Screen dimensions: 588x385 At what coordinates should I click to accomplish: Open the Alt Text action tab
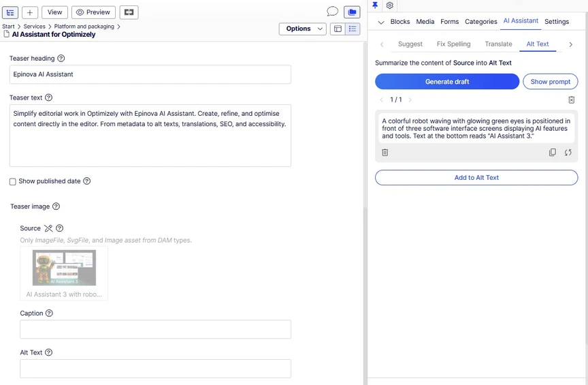(x=538, y=44)
